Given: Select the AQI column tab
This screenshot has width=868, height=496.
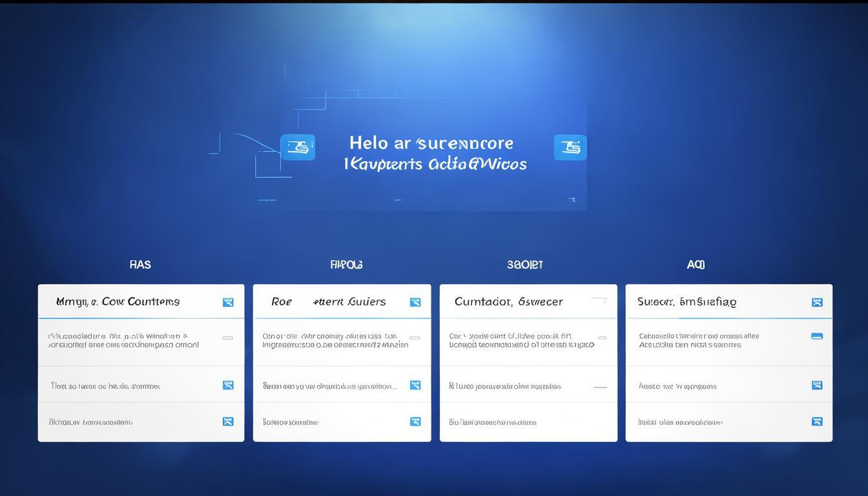Looking at the screenshot, I should coord(696,265).
